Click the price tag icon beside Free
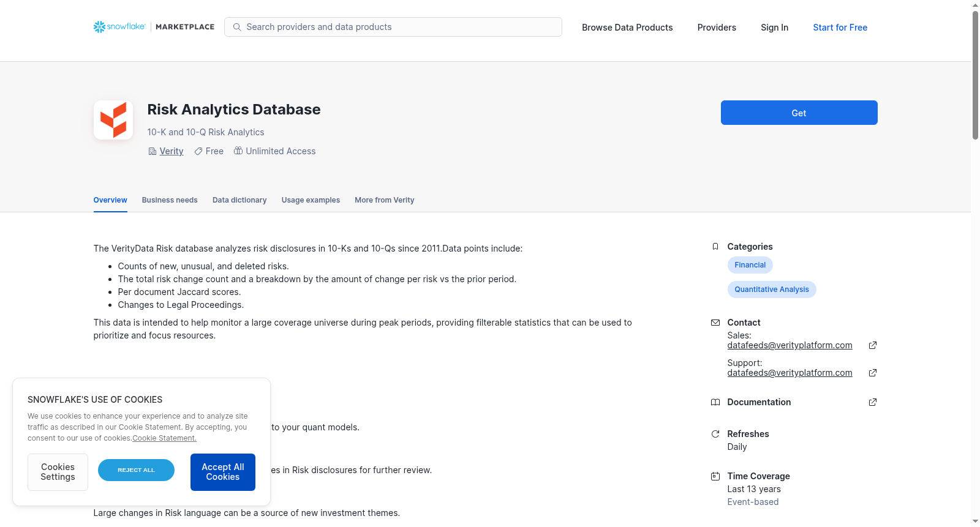The image size is (980, 527). [198, 151]
